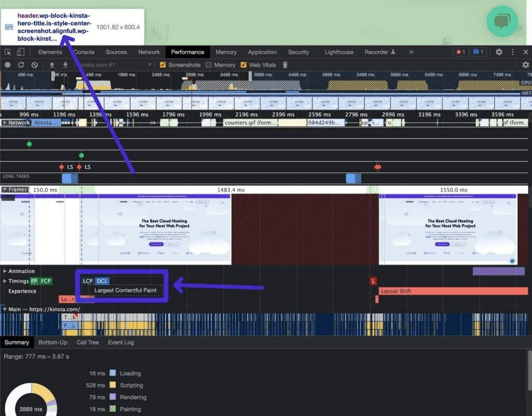Image resolution: width=532 pixels, height=416 pixels.
Task: Open the green chat widget bubble
Action: pyautogui.click(x=502, y=21)
